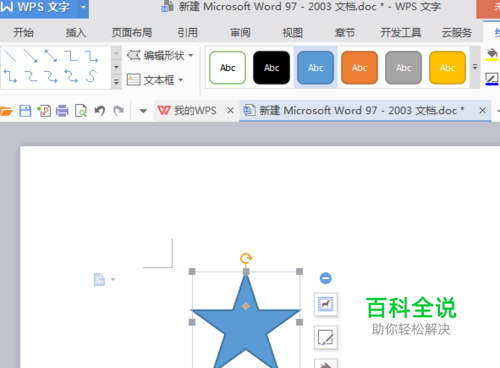Apply the gray Abc shape style
The height and width of the screenshot is (368, 500).
404,68
